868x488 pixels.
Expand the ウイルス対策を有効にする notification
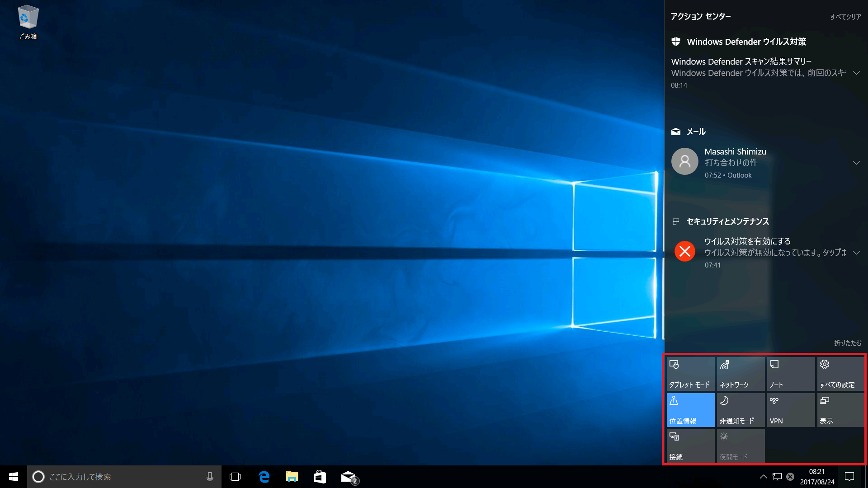tap(856, 253)
